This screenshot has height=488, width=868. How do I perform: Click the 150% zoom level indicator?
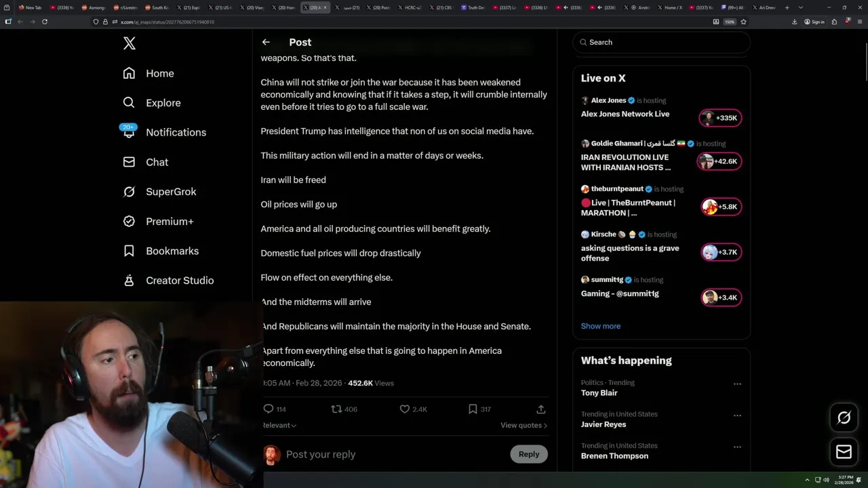coord(730,22)
